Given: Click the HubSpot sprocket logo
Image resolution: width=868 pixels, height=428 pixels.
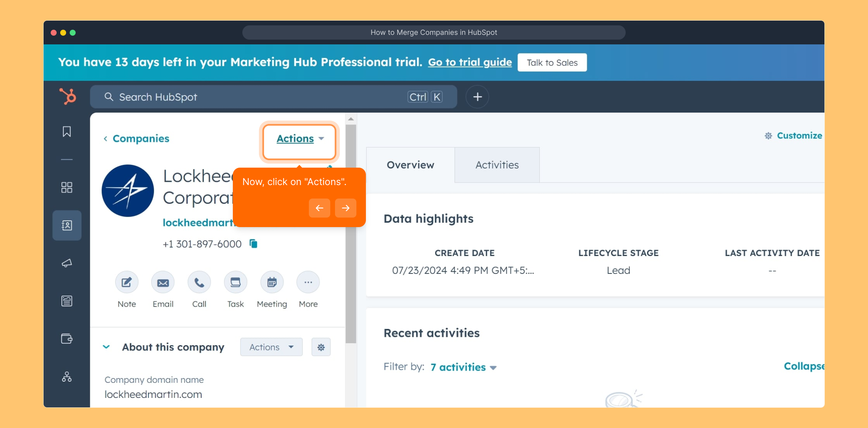Looking at the screenshot, I should [x=68, y=96].
